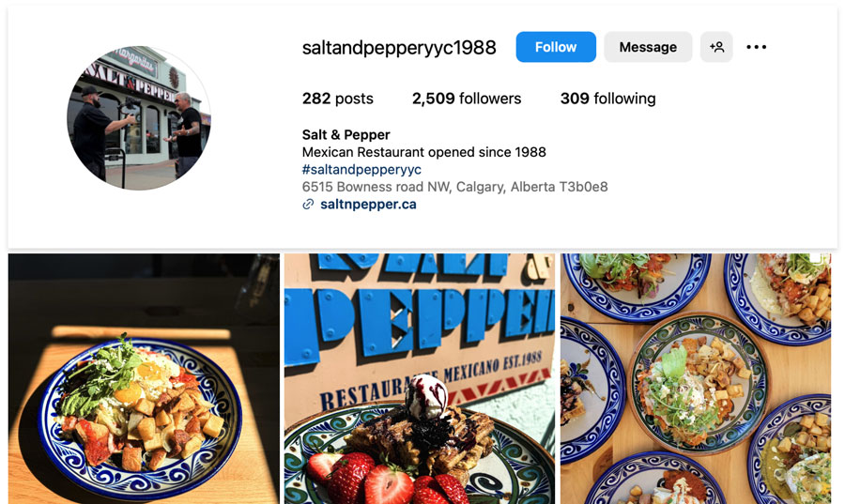Viewport: 845px width, 504px height.
Task: Open the three-dot more options menu
Action: click(756, 47)
